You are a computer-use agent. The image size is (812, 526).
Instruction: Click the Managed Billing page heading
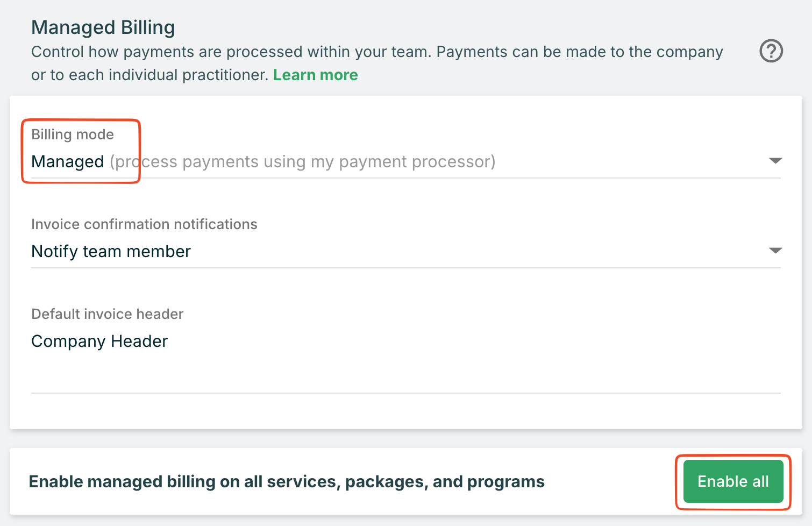click(103, 27)
